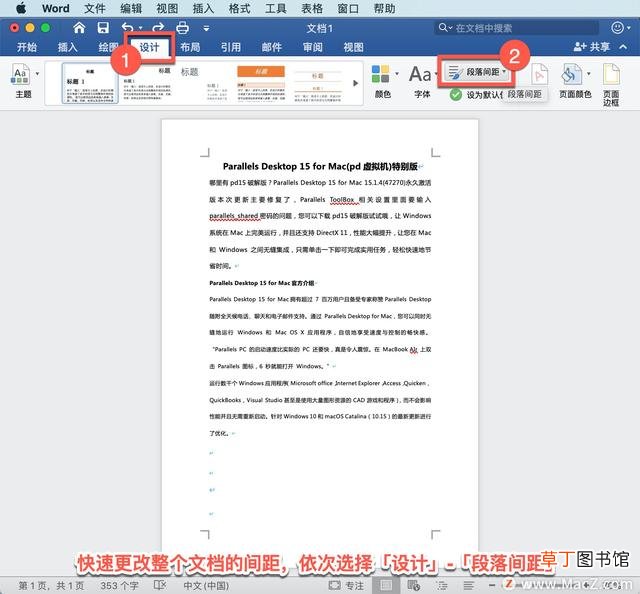Open the 窗口 menu

[348, 8]
